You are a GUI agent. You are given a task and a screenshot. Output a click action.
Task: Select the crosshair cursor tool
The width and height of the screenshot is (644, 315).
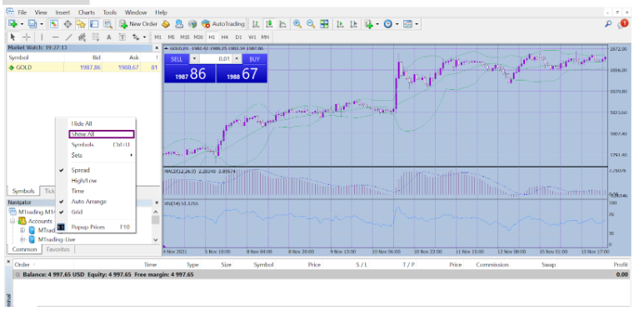(27, 37)
